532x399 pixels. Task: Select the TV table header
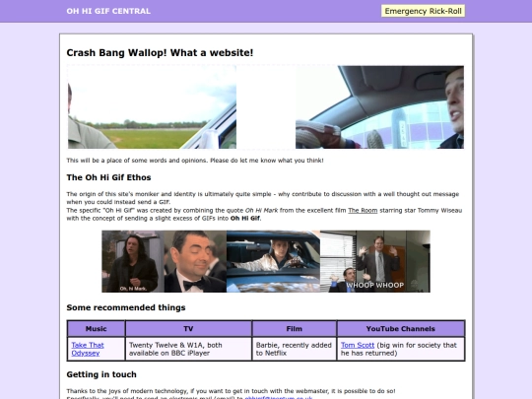pos(188,328)
